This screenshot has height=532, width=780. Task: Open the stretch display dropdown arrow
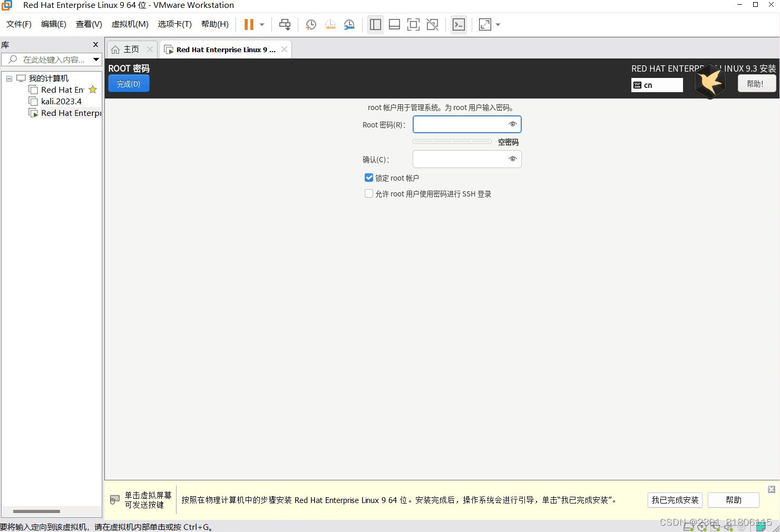498,24
